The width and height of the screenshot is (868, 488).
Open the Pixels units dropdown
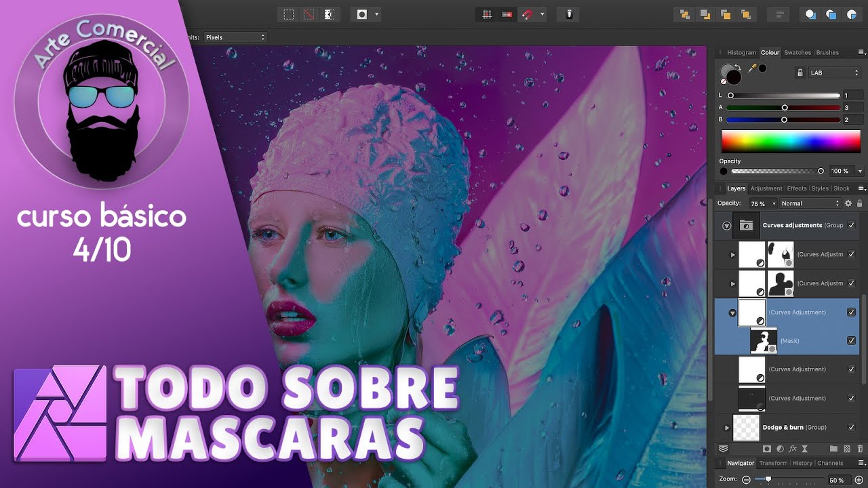coord(235,37)
